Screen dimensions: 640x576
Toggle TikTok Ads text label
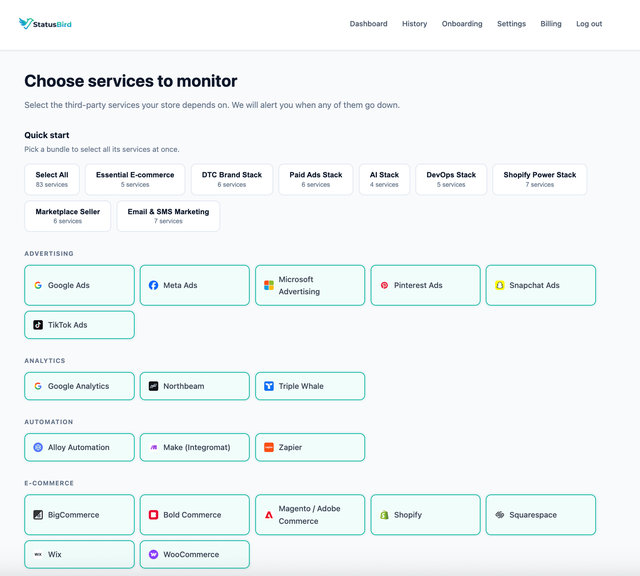tap(67, 325)
